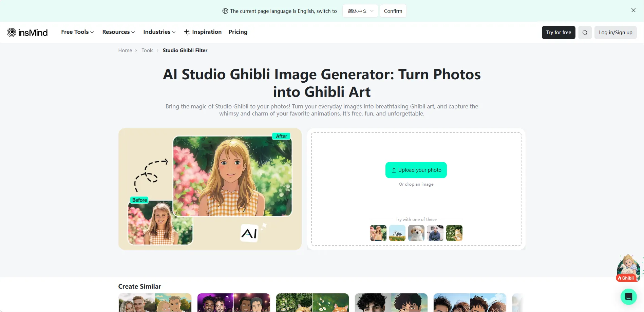Open the two men purple-lights Create Similar card

pyautogui.click(x=234, y=303)
